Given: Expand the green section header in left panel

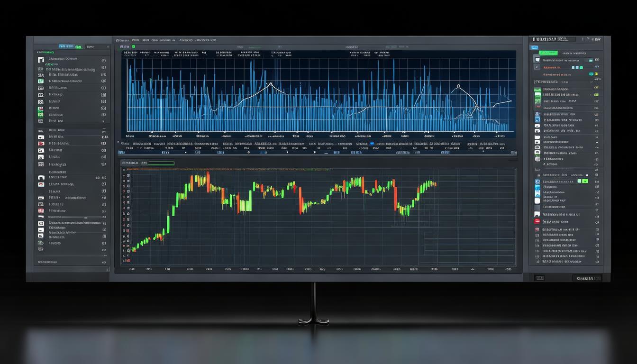Looking at the screenshot, I should pos(45,52).
